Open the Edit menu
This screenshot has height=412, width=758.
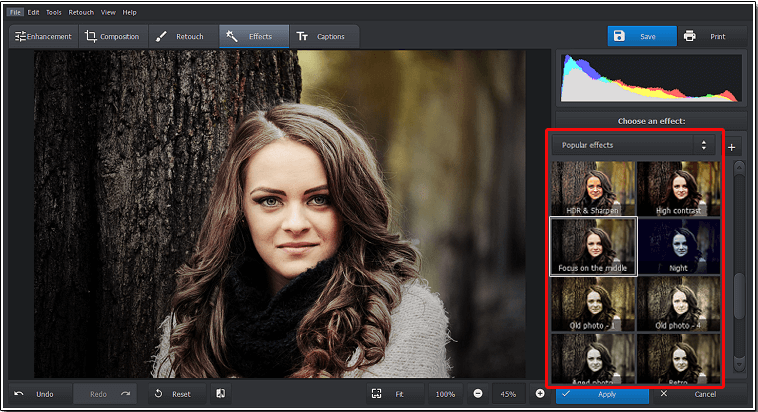click(x=33, y=12)
